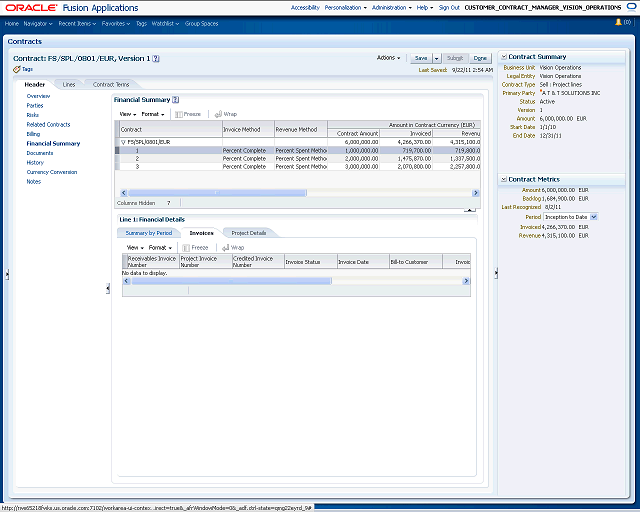The width and height of the screenshot is (640, 512).
Task: Select contract line 2 row
Action: 298,158
